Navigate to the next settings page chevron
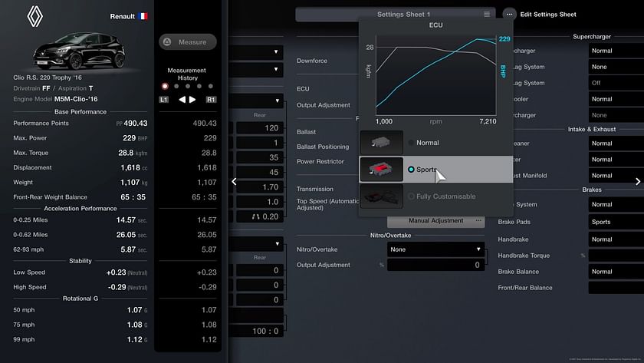This screenshot has width=644, height=363. 637,181
